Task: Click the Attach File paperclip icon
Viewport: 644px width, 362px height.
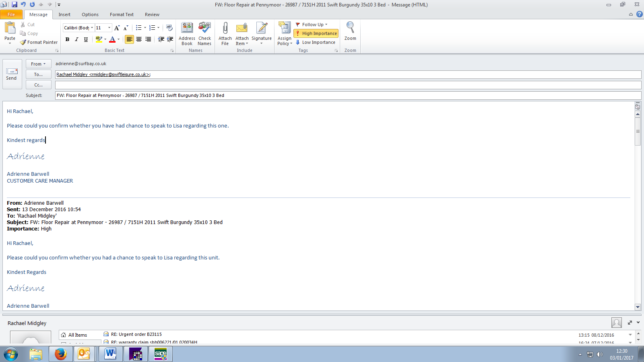Action: point(225,29)
